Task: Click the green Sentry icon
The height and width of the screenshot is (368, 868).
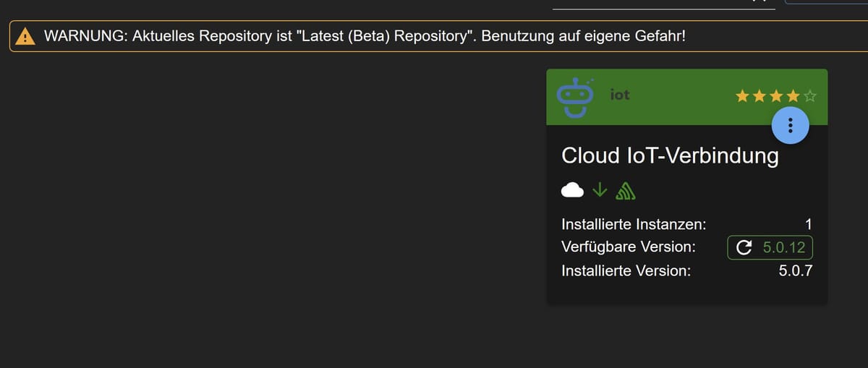Action: (625, 190)
